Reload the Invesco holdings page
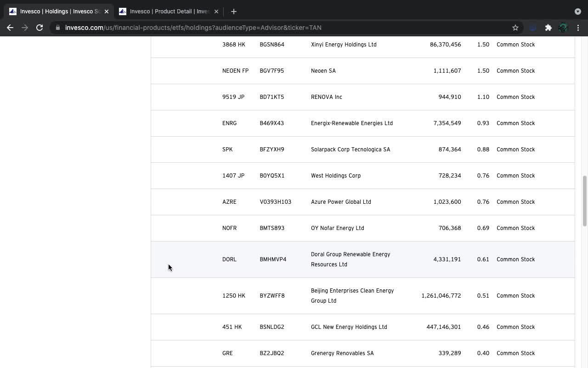The height and width of the screenshot is (368, 588). pos(40,28)
